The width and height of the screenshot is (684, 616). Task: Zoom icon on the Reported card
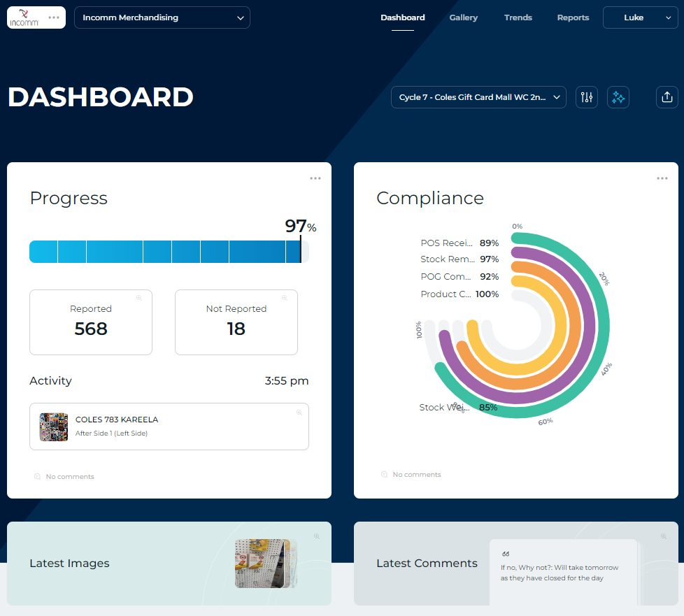[x=139, y=298]
